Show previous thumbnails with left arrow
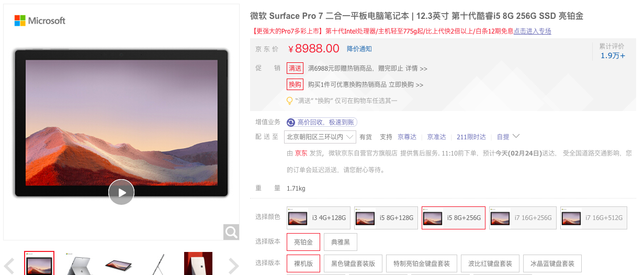Screen dimensions: 644x275 click(9, 266)
